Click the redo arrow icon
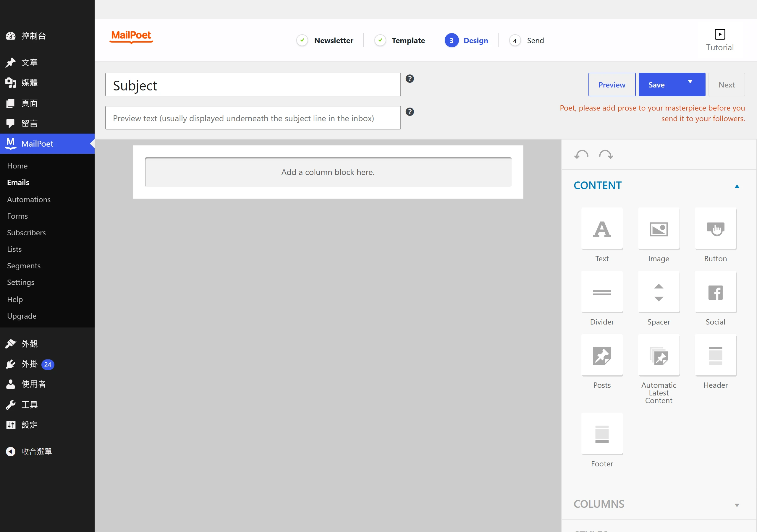 606,154
